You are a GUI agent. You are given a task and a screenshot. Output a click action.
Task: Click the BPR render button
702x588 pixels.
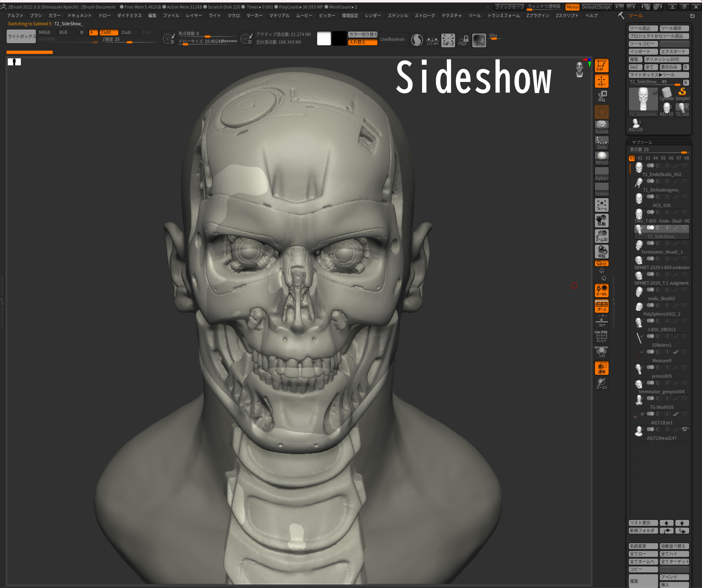coord(479,40)
